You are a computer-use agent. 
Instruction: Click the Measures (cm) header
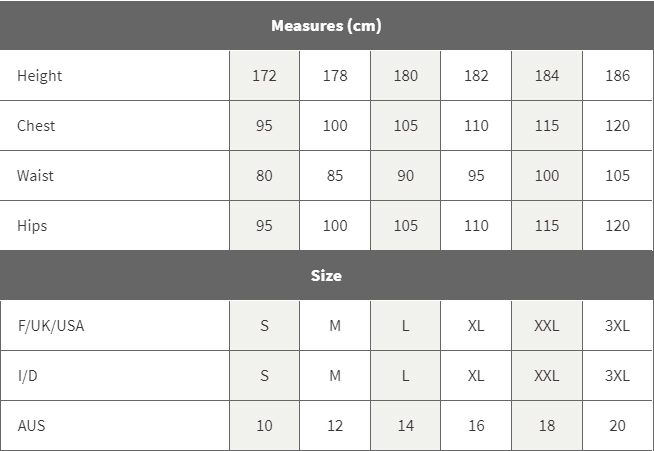click(x=326, y=26)
